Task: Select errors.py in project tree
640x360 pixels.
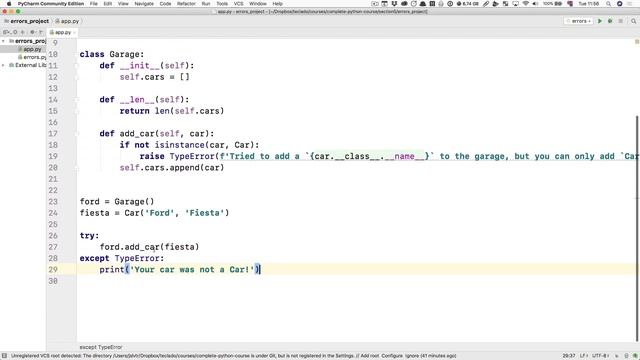Action: [31, 57]
